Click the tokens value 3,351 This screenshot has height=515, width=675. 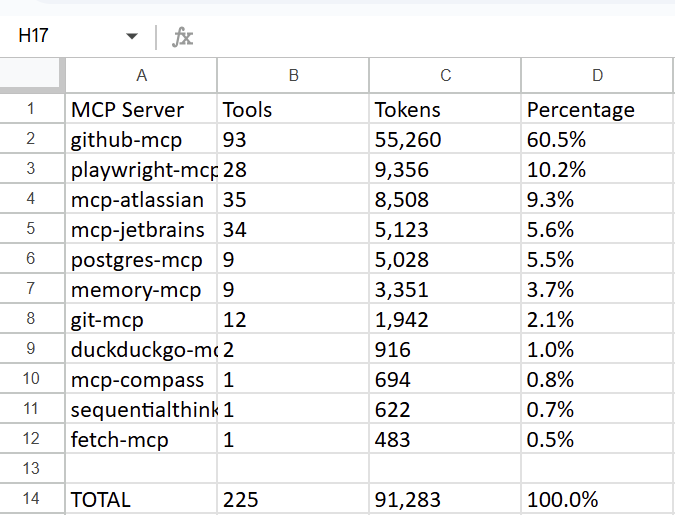click(x=445, y=289)
